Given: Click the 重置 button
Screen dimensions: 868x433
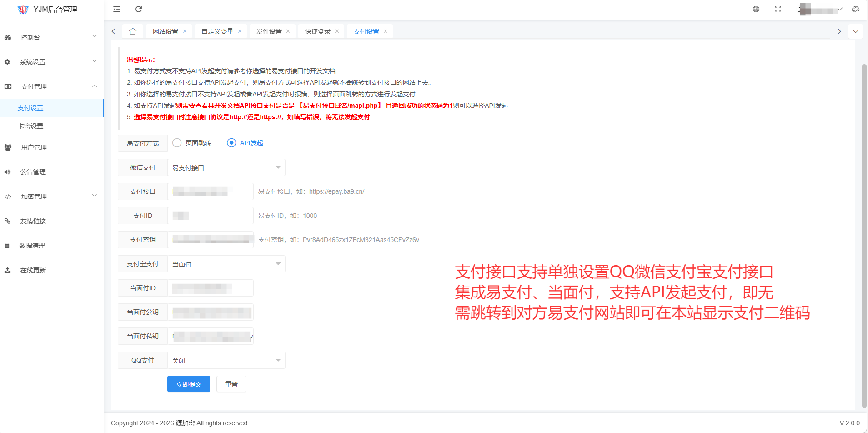Looking at the screenshot, I should click(231, 384).
